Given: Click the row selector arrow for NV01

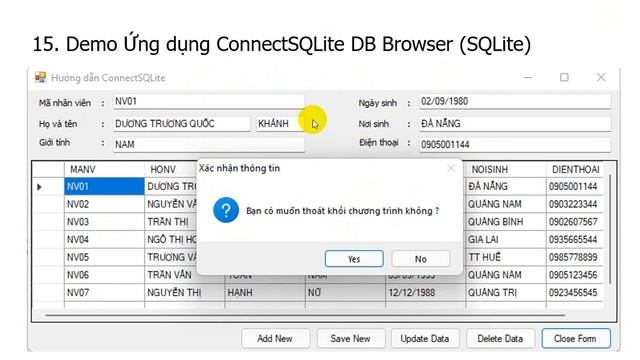Looking at the screenshot, I should 40,187.
